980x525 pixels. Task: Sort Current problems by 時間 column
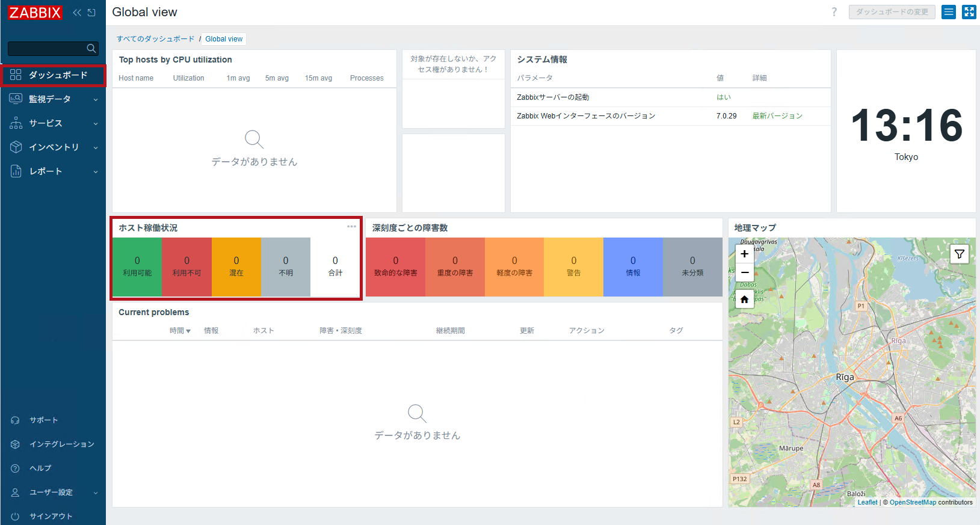180,331
